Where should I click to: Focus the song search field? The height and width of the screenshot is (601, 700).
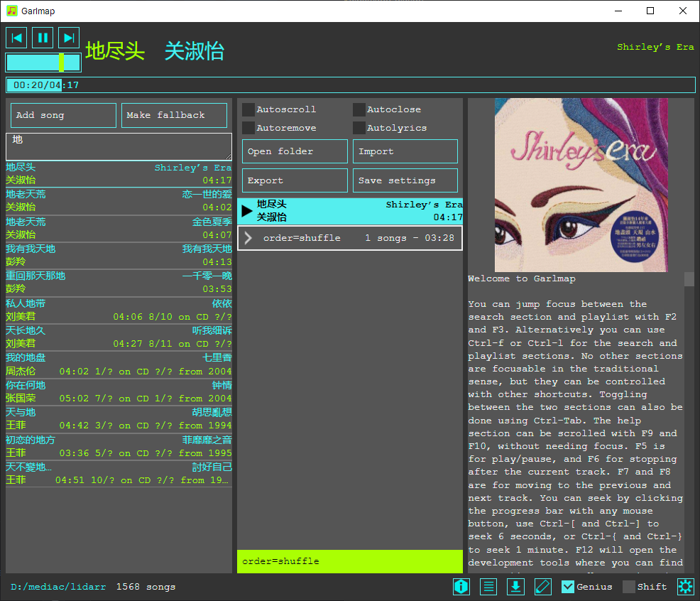[119, 146]
